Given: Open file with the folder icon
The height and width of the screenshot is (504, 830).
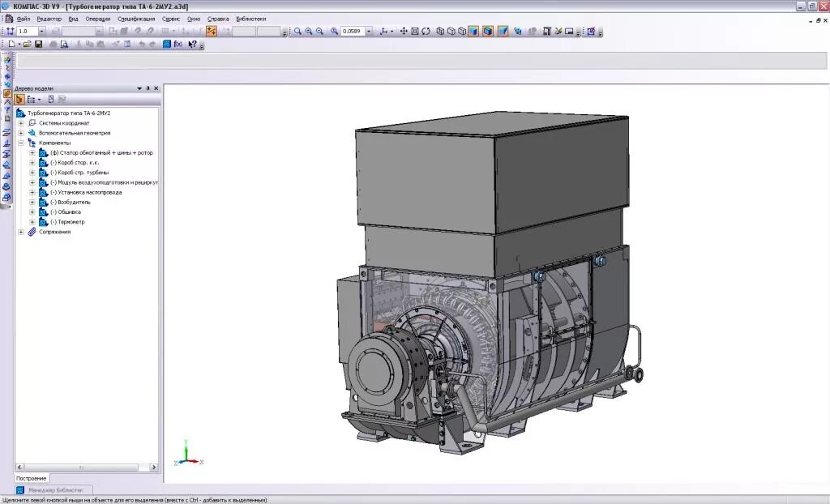Looking at the screenshot, I should click(x=27, y=45).
